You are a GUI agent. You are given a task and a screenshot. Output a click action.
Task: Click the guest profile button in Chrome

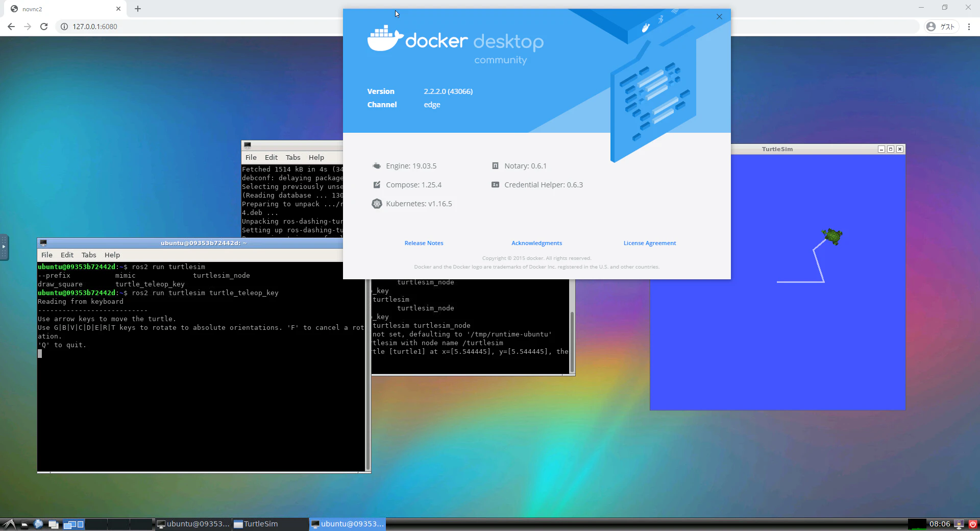click(x=941, y=27)
